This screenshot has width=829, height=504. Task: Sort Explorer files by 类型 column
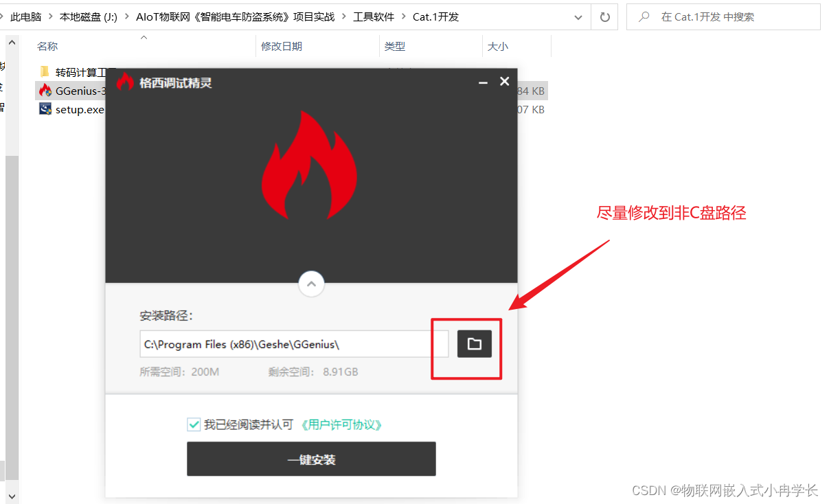(395, 46)
